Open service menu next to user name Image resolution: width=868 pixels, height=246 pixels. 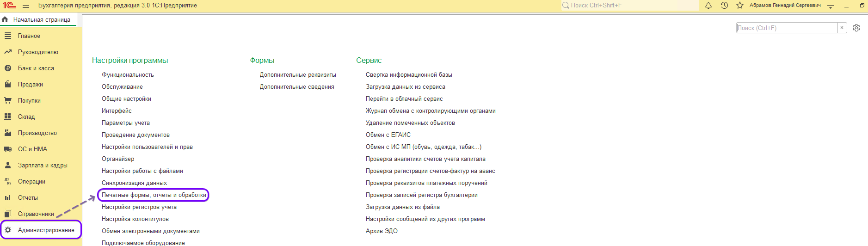[831, 6]
